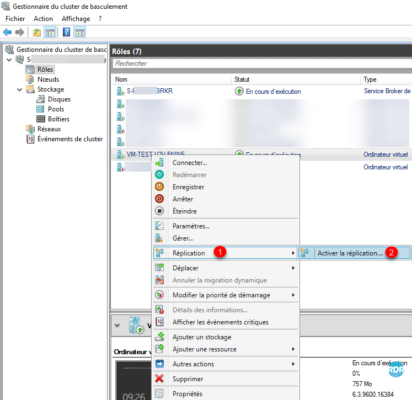Open Propriétés from context menu

pyautogui.click(x=187, y=394)
